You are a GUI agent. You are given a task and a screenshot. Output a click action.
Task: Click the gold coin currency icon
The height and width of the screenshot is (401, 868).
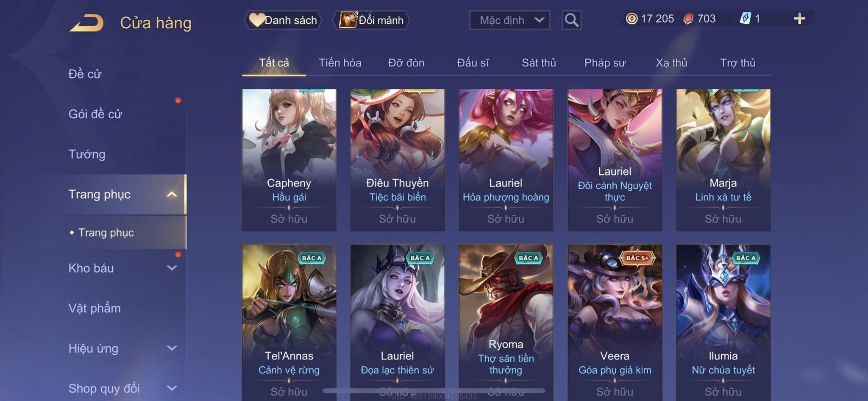pyautogui.click(x=632, y=19)
